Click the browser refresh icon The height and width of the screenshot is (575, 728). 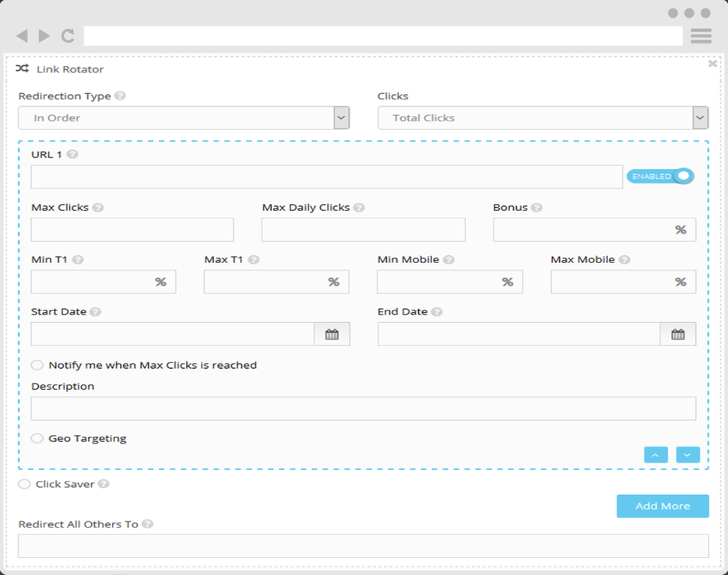click(67, 35)
